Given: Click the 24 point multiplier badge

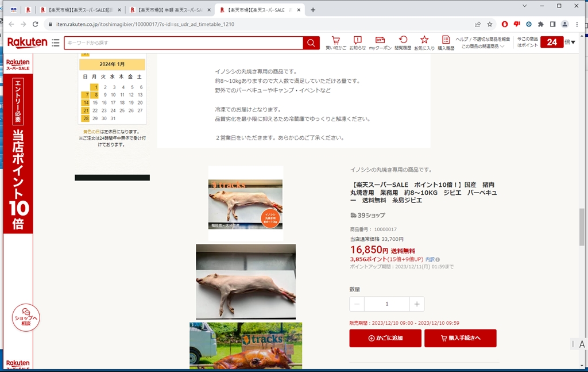Looking at the screenshot, I should [x=552, y=42].
